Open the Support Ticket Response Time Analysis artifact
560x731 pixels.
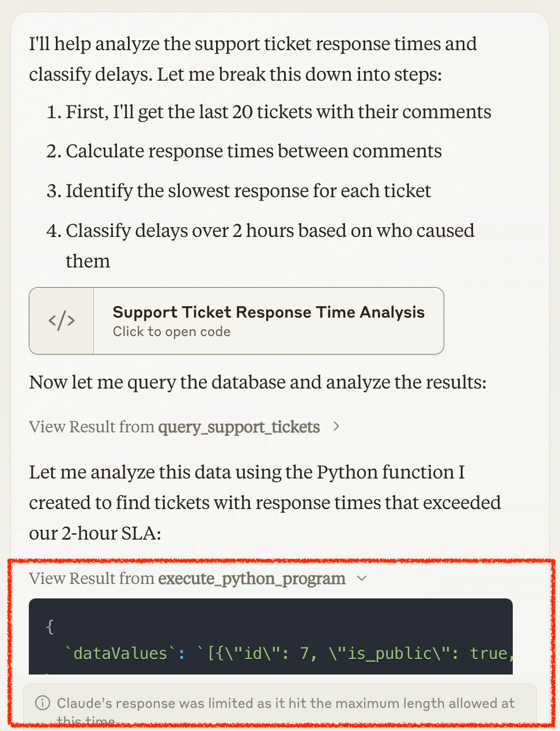pyautogui.click(x=236, y=321)
